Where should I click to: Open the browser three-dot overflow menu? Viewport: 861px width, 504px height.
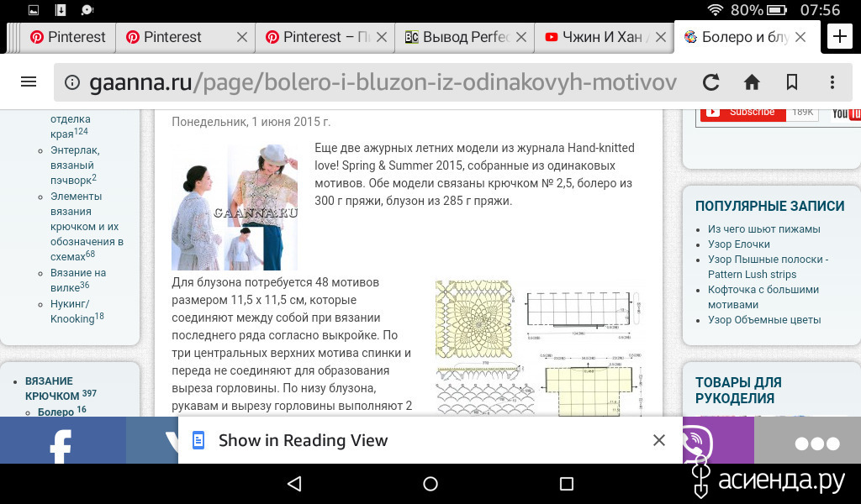832,82
